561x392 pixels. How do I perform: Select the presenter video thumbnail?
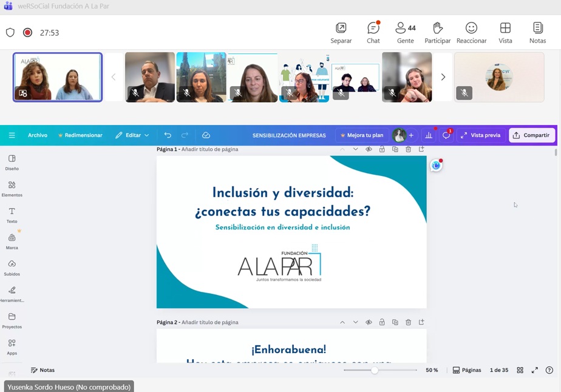(x=58, y=77)
